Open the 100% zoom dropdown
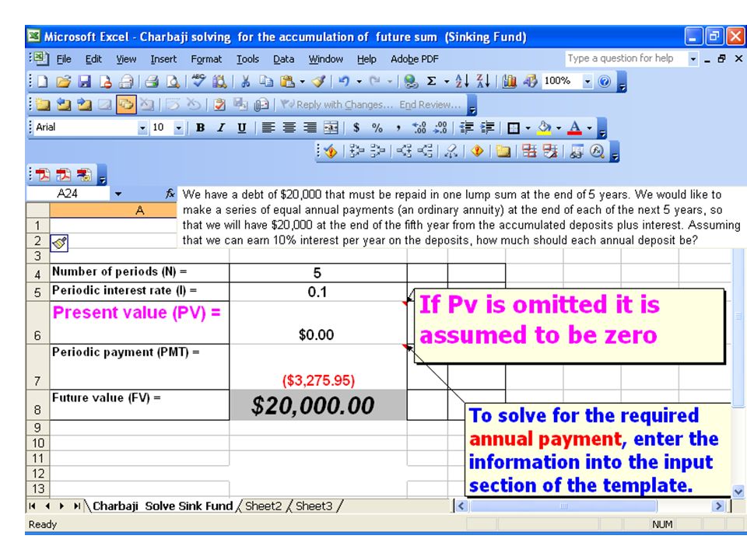 pos(587,82)
